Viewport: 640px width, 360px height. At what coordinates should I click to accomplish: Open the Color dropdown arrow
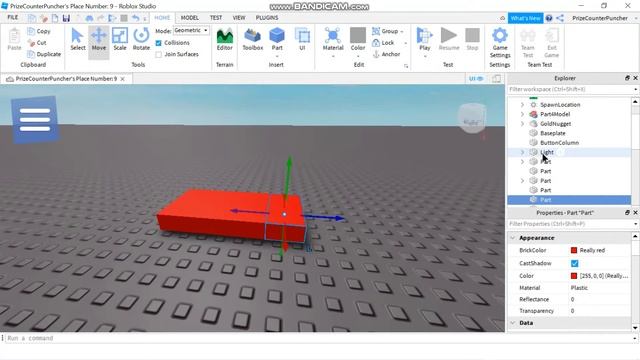pos(358,56)
